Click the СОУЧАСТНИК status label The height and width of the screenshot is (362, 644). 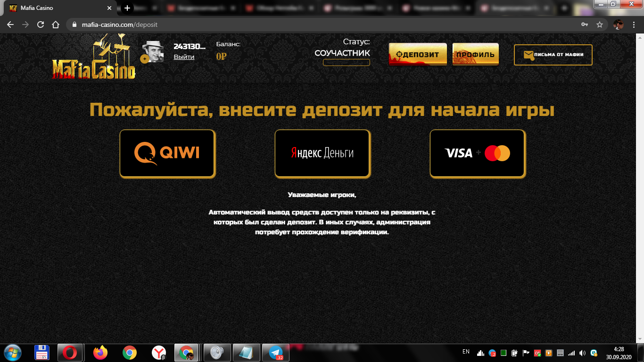click(342, 53)
